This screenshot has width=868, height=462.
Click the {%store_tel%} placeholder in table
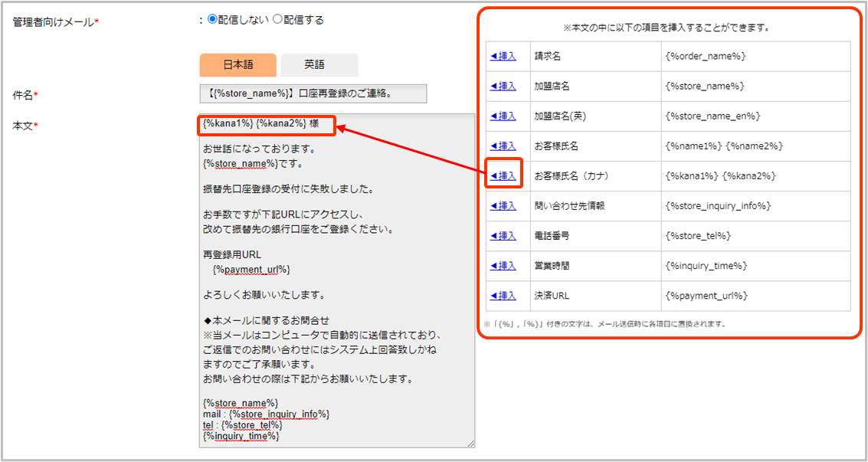[699, 236]
